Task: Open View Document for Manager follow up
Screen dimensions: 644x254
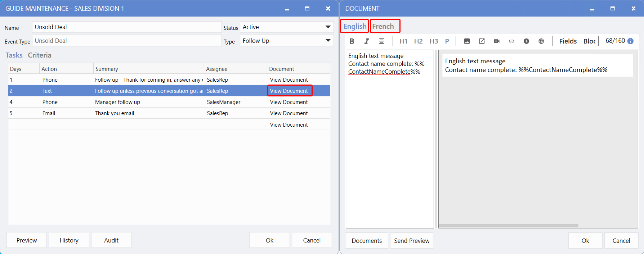Action: coord(289,102)
